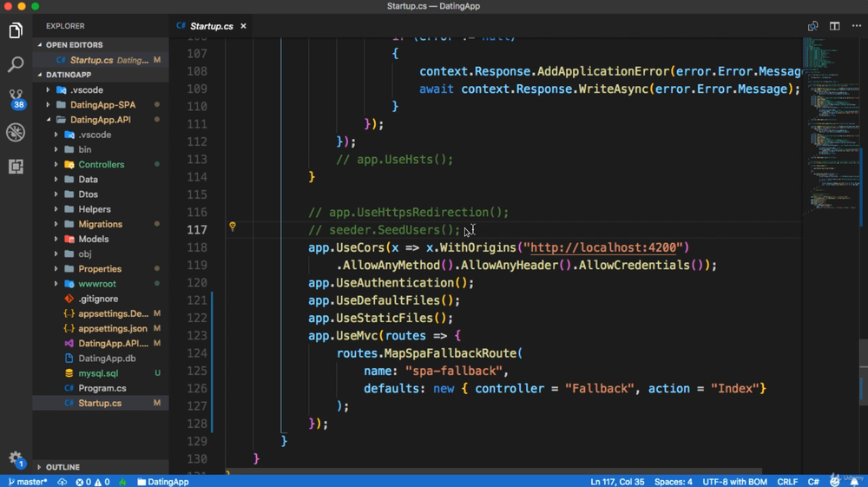The width and height of the screenshot is (868, 487).
Task: Click the lightbulb quick-fix icon
Action: click(233, 227)
